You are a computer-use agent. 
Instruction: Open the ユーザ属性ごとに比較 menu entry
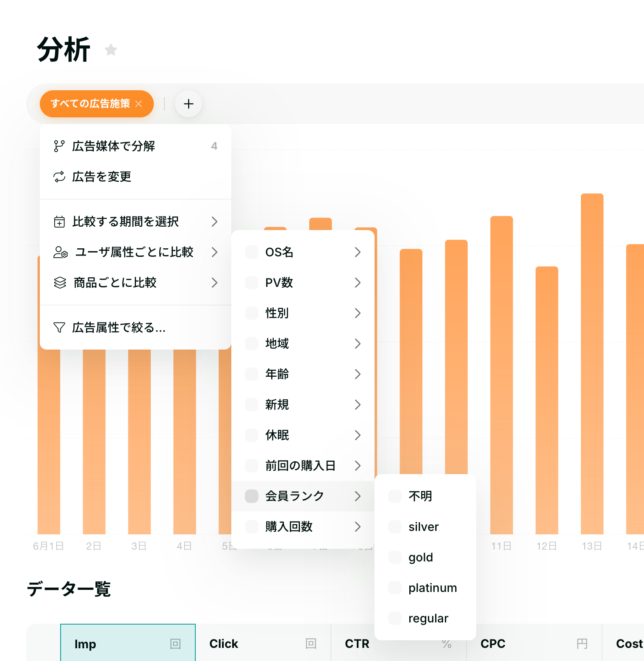tap(136, 252)
